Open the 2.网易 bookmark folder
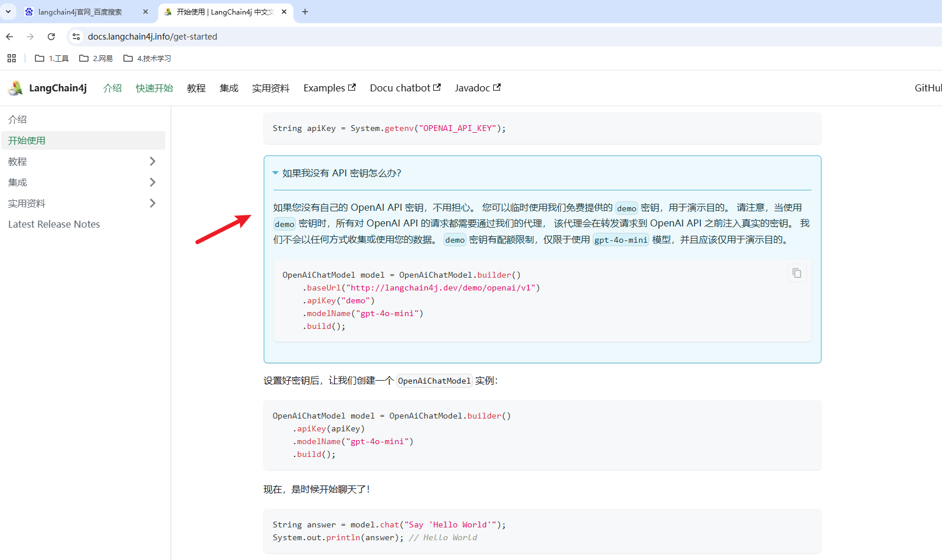The width and height of the screenshot is (942, 560). pos(96,58)
